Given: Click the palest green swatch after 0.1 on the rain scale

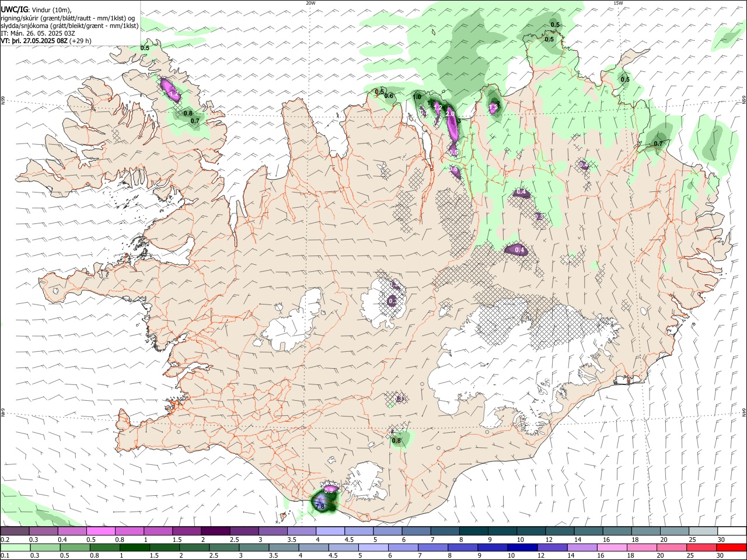Looking at the screenshot, I should 15,548.
